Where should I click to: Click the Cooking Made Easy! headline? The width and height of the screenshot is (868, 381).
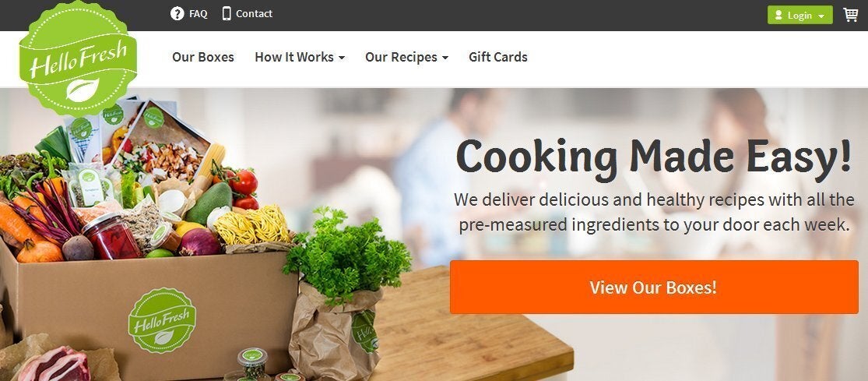(654, 156)
